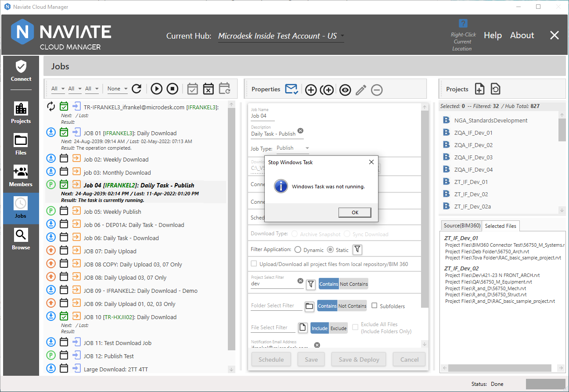Screen dimensions: 569x392
Task: Click the calendar refresh icon
Action: [224, 89]
